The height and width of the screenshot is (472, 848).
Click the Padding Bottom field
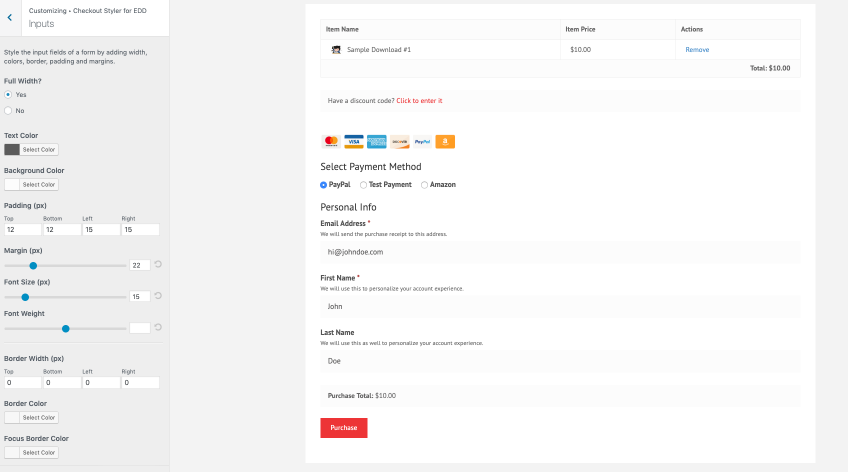62,230
